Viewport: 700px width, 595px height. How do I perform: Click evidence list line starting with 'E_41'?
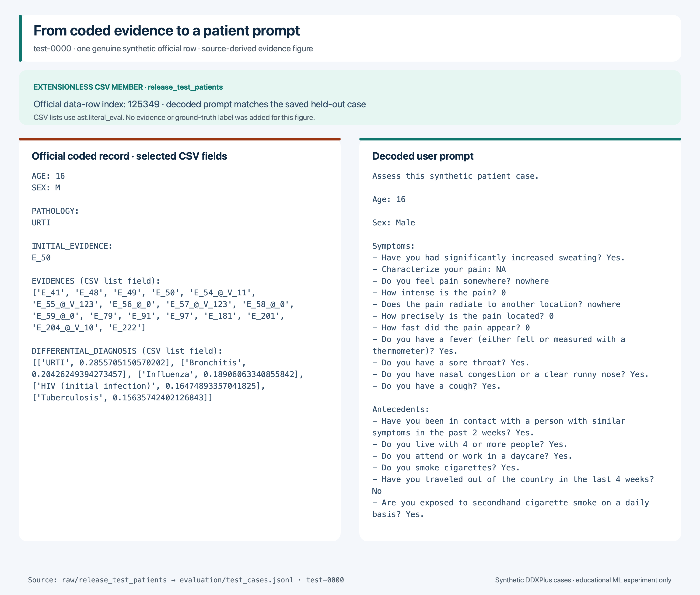click(144, 293)
